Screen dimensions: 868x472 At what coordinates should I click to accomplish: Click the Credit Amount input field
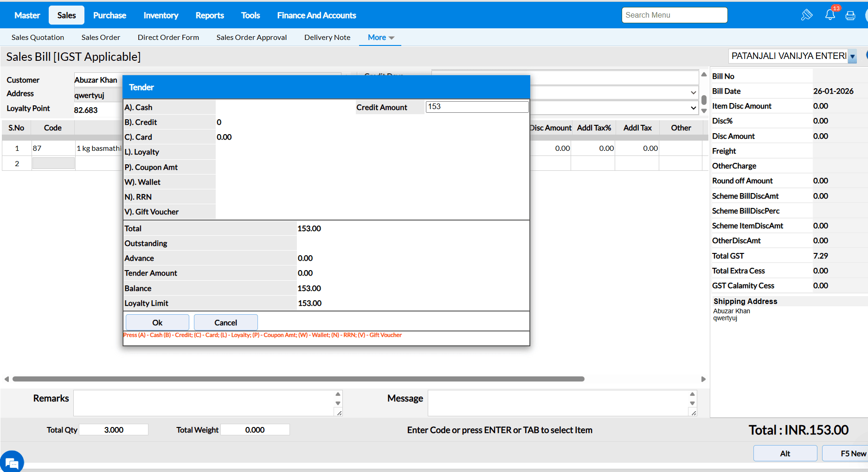(476, 107)
